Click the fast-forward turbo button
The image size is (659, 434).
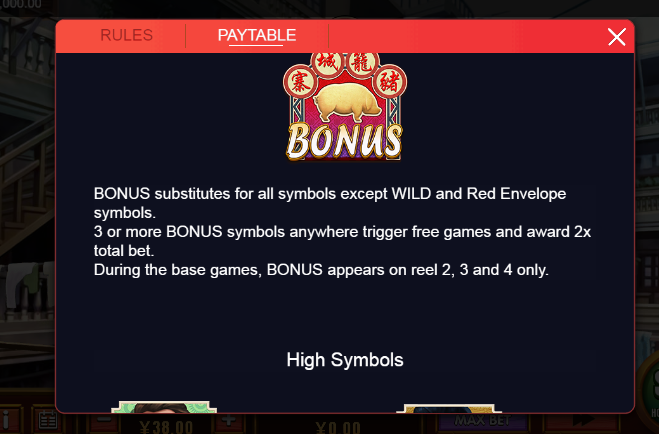[583, 421]
